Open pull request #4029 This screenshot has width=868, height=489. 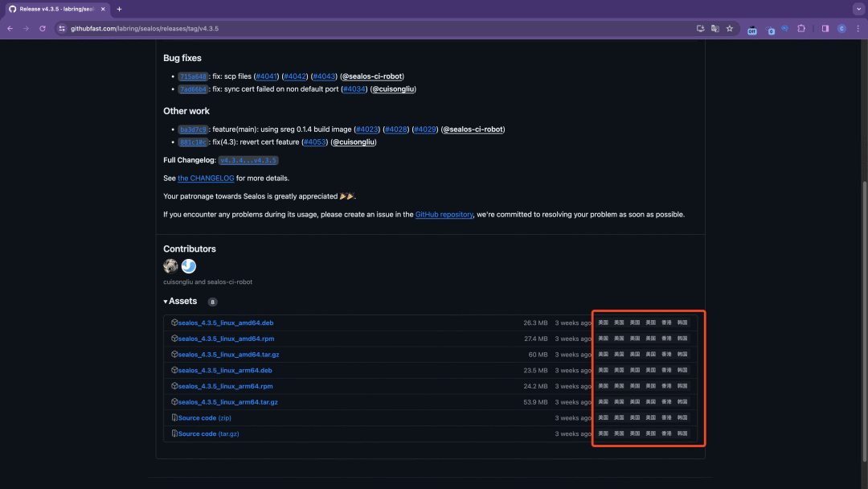(425, 129)
